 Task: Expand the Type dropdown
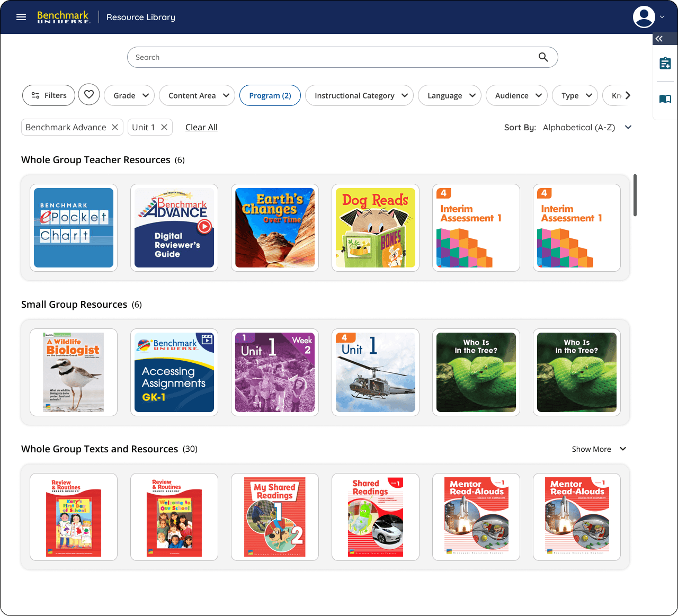point(575,95)
